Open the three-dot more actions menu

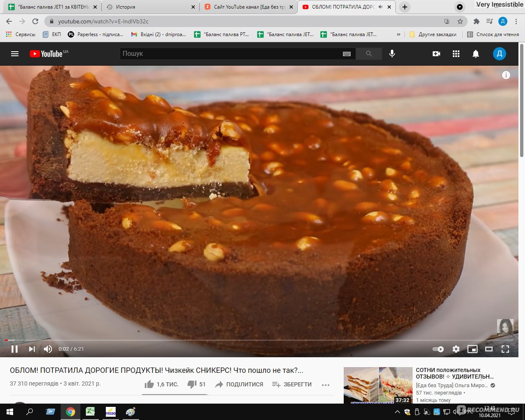[x=326, y=385]
